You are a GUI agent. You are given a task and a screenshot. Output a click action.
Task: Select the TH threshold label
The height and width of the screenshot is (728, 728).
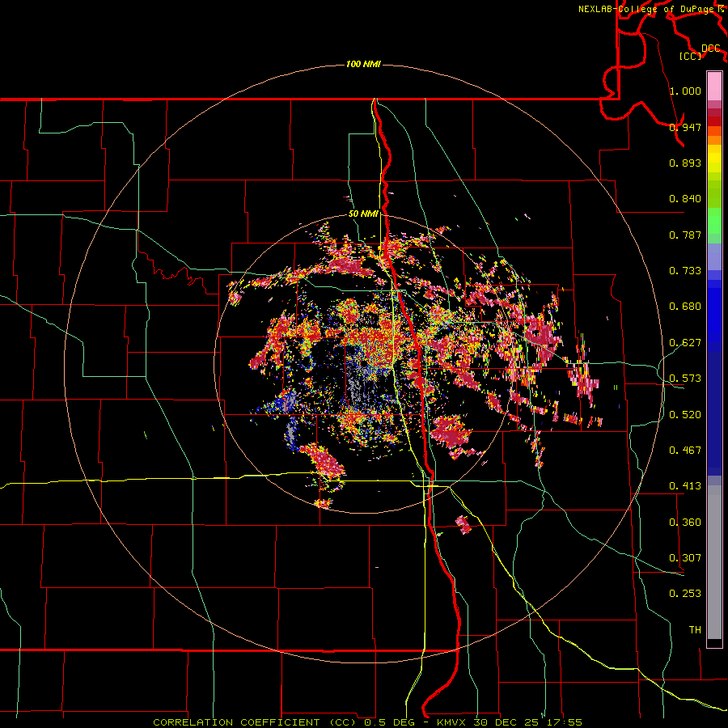coord(695,630)
